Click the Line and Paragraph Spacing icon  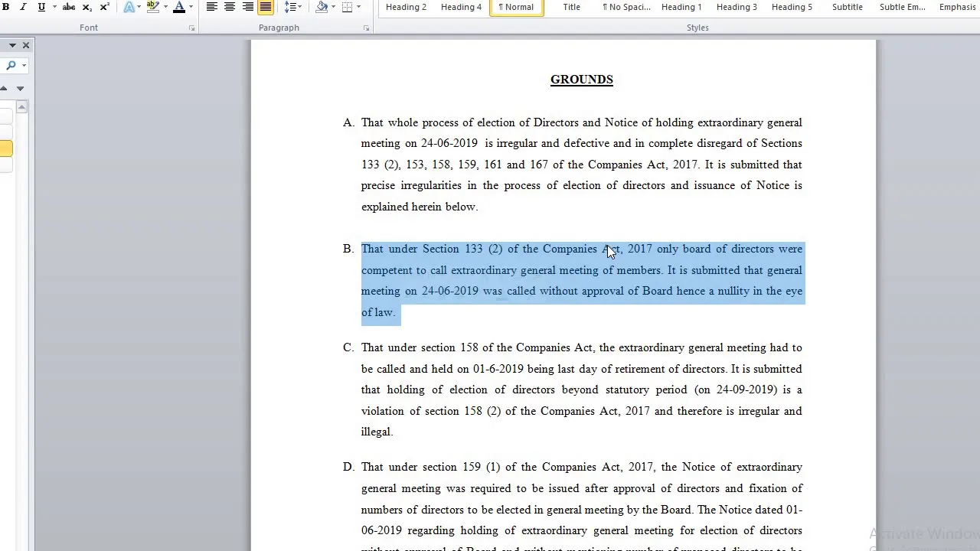coord(290,7)
